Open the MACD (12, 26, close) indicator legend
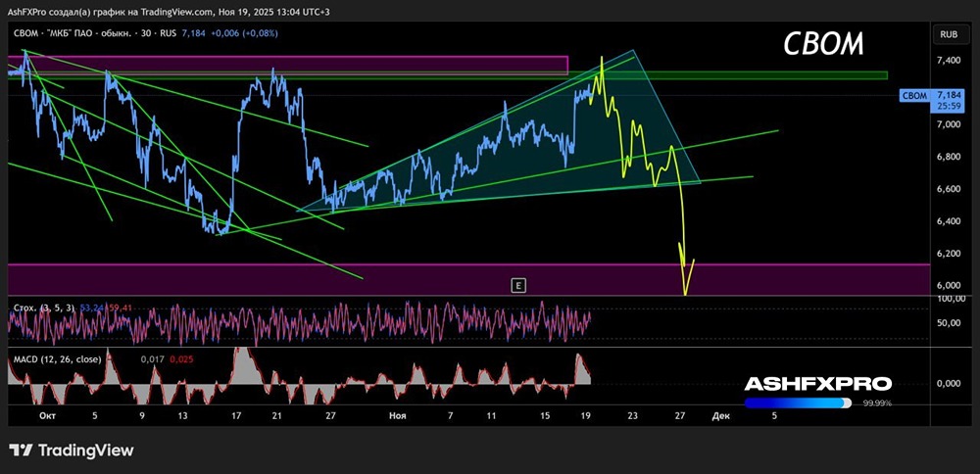The height and width of the screenshot is (474, 980). pyautogui.click(x=57, y=359)
